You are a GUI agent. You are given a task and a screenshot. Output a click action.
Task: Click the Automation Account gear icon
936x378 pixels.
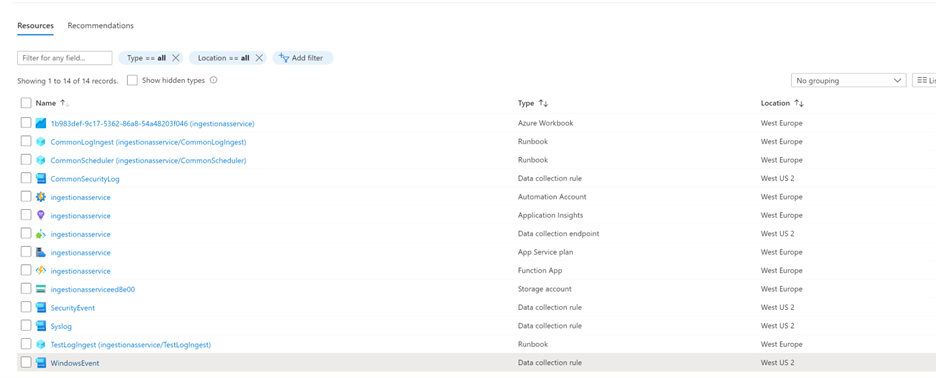click(x=41, y=197)
